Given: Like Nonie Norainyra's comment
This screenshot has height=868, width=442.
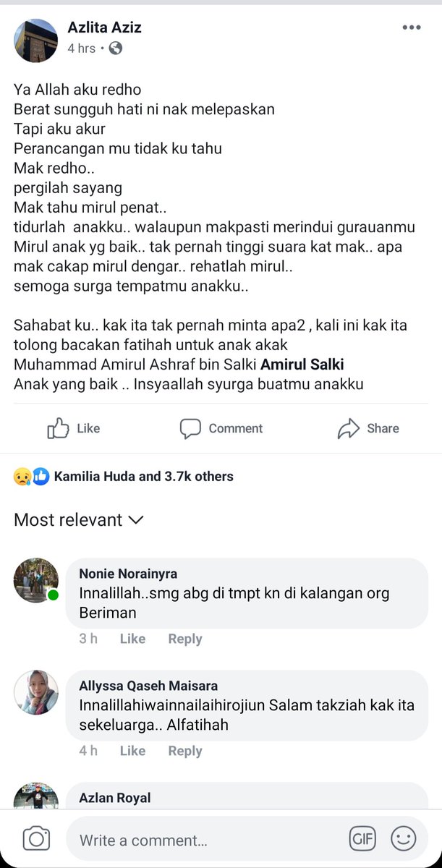Looking at the screenshot, I should pos(132,639).
